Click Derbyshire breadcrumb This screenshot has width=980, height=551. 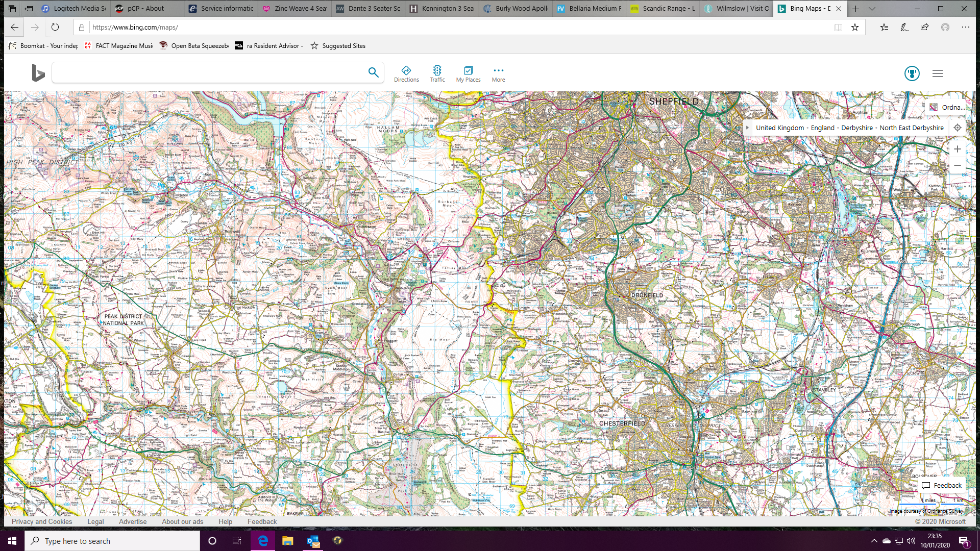pyautogui.click(x=857, y=128)
